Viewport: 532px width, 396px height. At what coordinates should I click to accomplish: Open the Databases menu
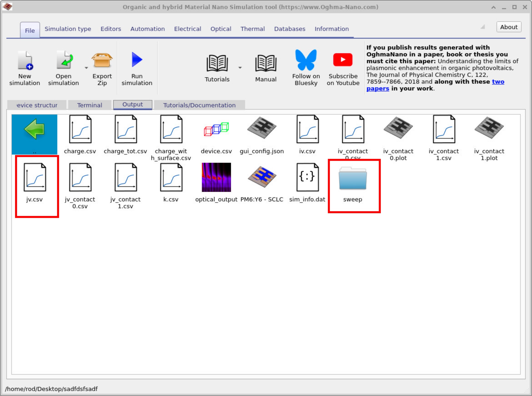(289, 29)
